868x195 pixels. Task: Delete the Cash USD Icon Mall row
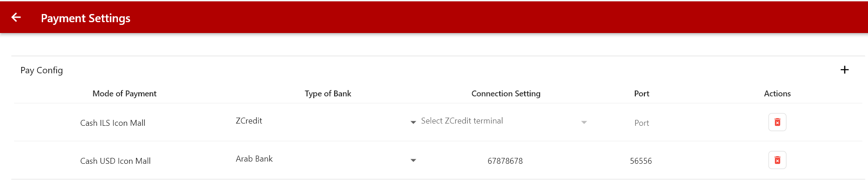[777, 160]
